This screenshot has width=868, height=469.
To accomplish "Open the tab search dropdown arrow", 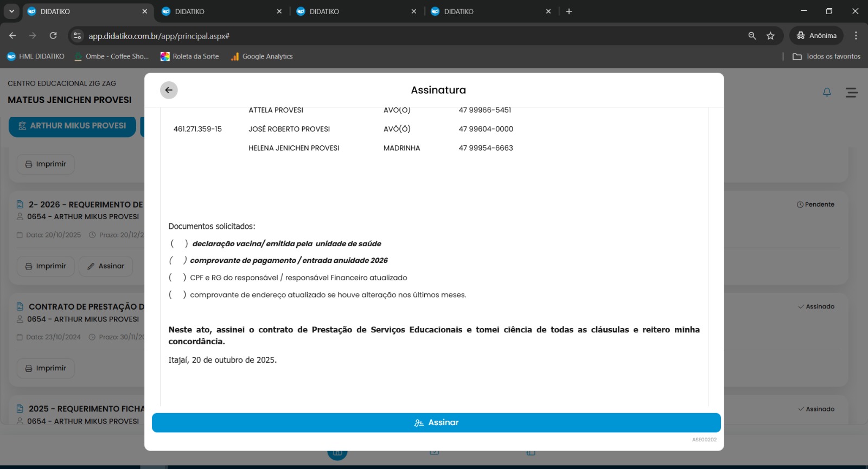I will click(x=11, y=11).
